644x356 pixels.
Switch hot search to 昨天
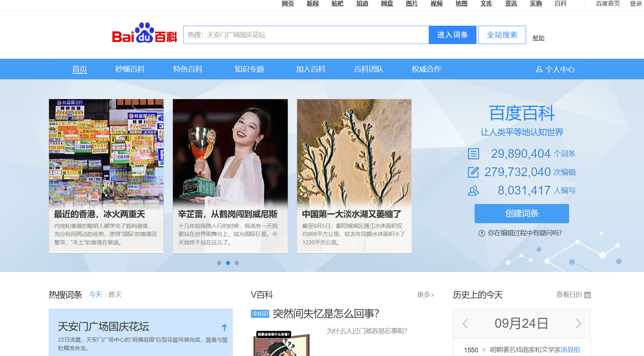click(x=115, y=295)
